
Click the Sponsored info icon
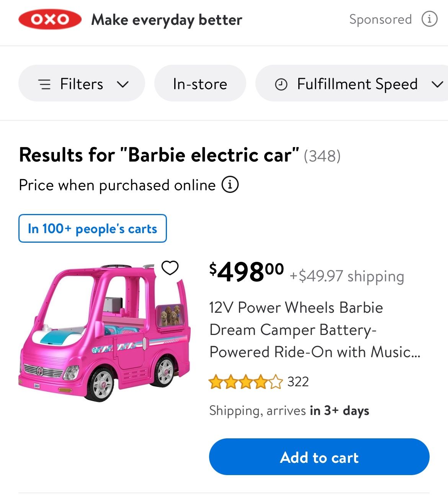[430, 18]
